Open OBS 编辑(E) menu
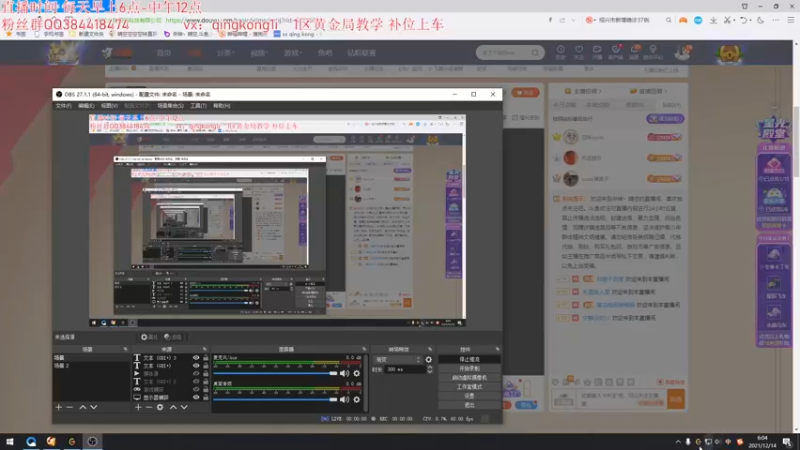 point(86,106)
